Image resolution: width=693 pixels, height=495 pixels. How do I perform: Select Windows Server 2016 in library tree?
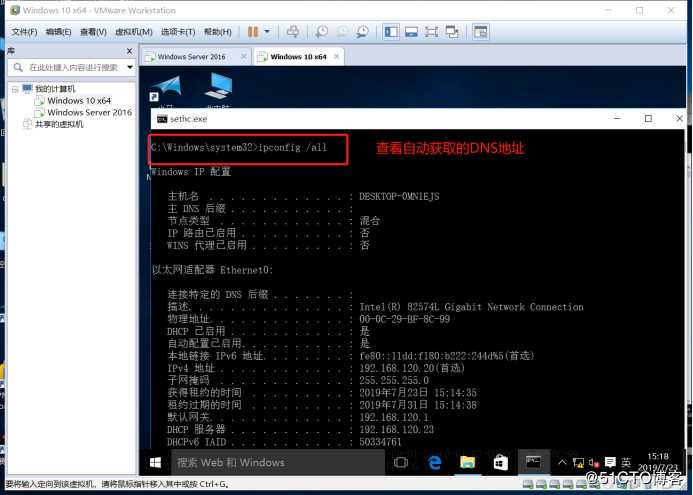[90, 113]
